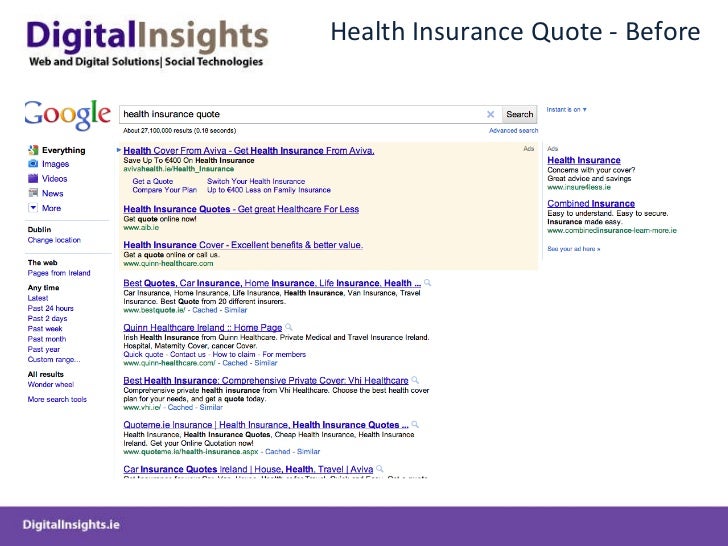Filter results by Past 2 days
The width and height of the screenshot is (728, 546).
[47, 318]
